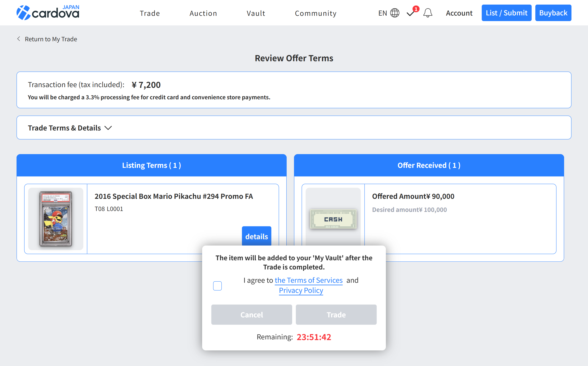Go to the Trade menu
Viewport: 588px width, 366px height.
pyautogui.click(x=150, y=13)
